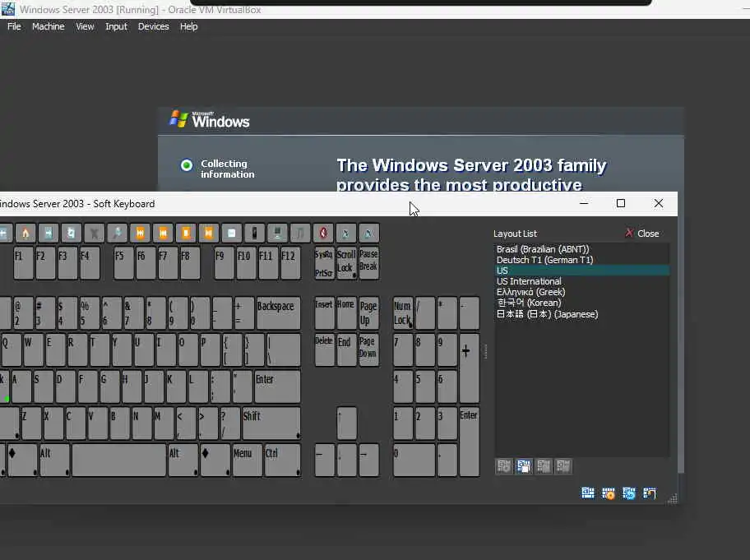Click the numpad 0 key

point(414,460)
